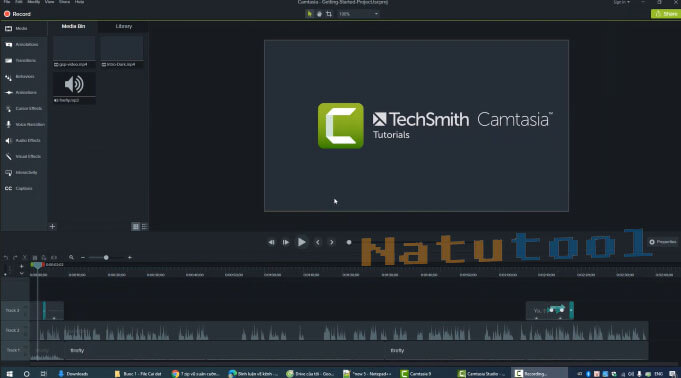Zoom in the timeline with plus button
Screen dimensions: 681x378
129,258
